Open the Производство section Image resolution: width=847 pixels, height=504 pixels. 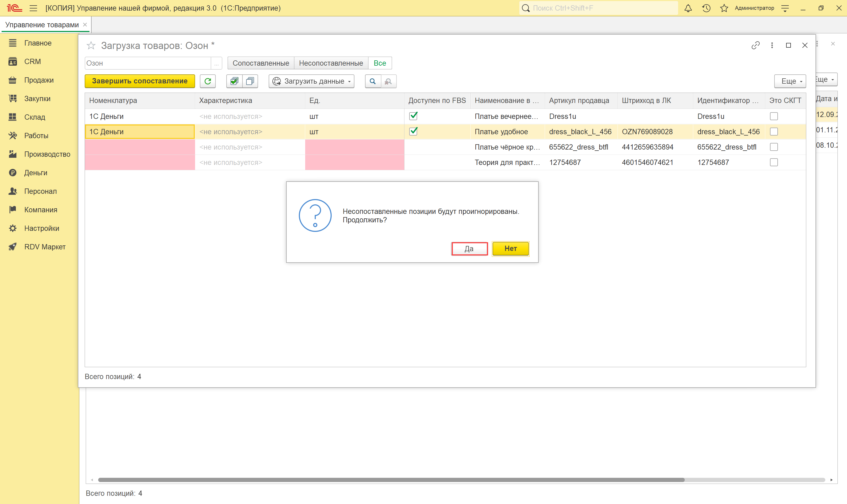click(x=47, y=154)
